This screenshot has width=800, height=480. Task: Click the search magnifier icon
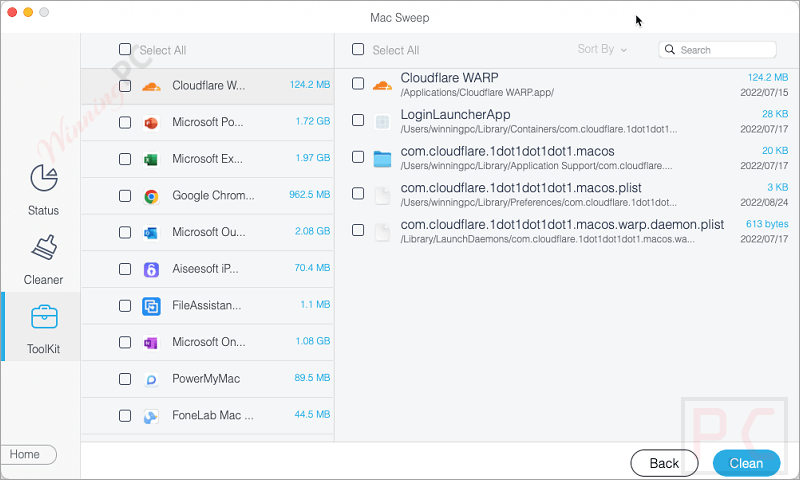coord(670,49)
